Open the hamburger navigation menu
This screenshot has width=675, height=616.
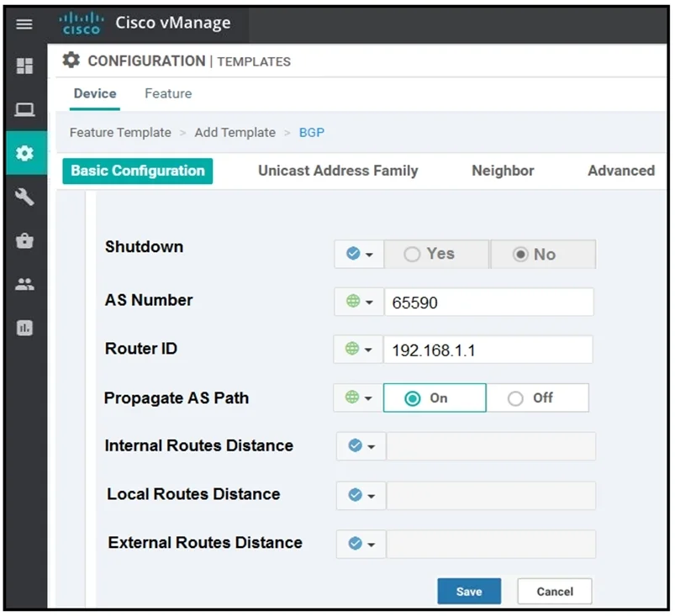tap(24, 24)
